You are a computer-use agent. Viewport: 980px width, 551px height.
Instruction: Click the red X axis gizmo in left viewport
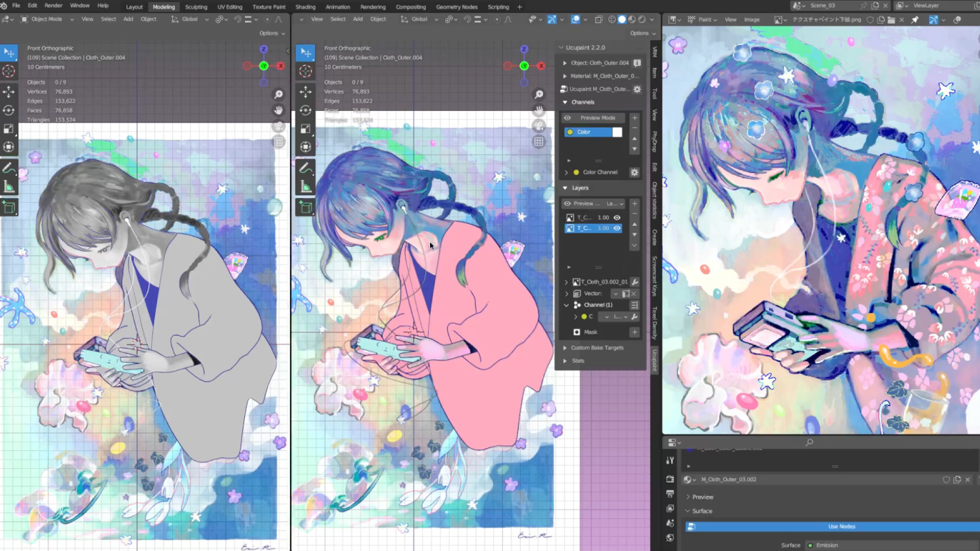pos(280,66)
